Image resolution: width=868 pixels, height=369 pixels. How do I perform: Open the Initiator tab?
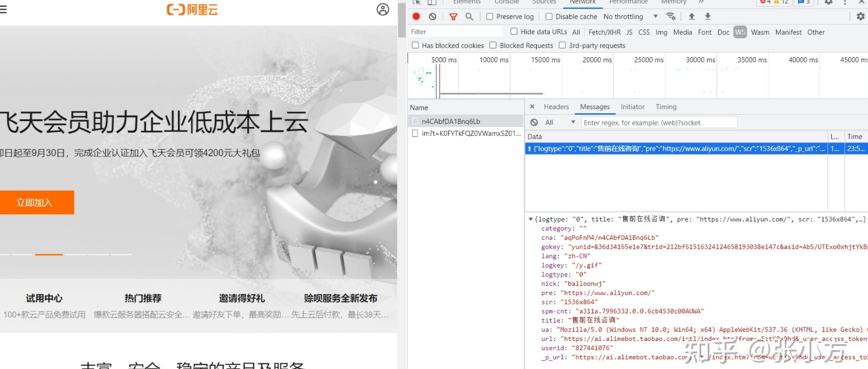pos(633,107)
